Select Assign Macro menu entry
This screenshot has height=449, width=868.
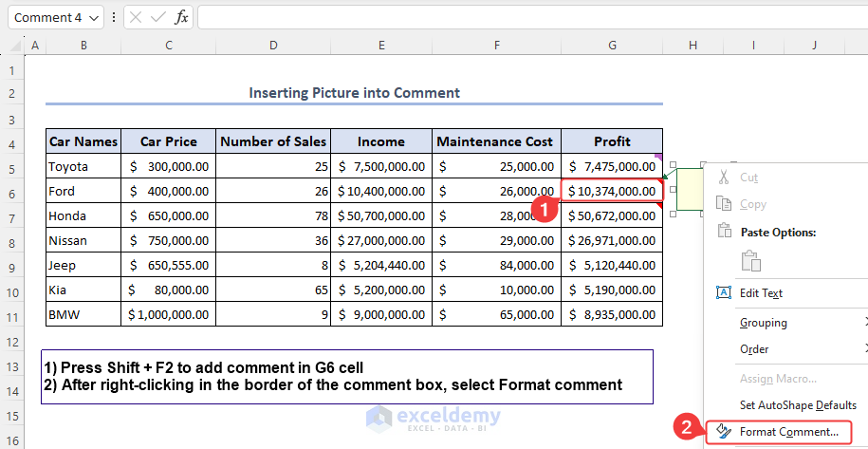[x=778, y=378]
